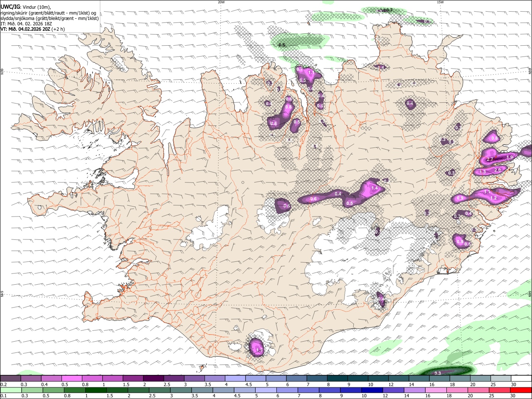Screen dimensions: 532x399
Task: Click the 15W longitude label
Action: point(440,2)
